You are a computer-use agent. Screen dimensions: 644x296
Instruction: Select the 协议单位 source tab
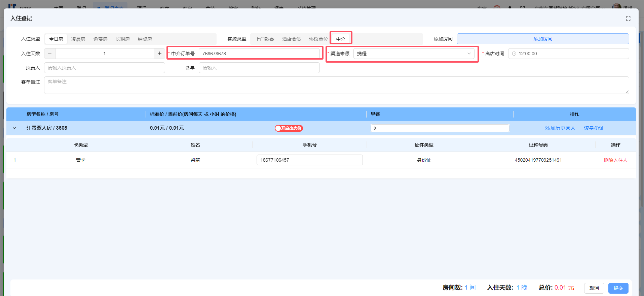pyautogui.click(x=318, y=39)
